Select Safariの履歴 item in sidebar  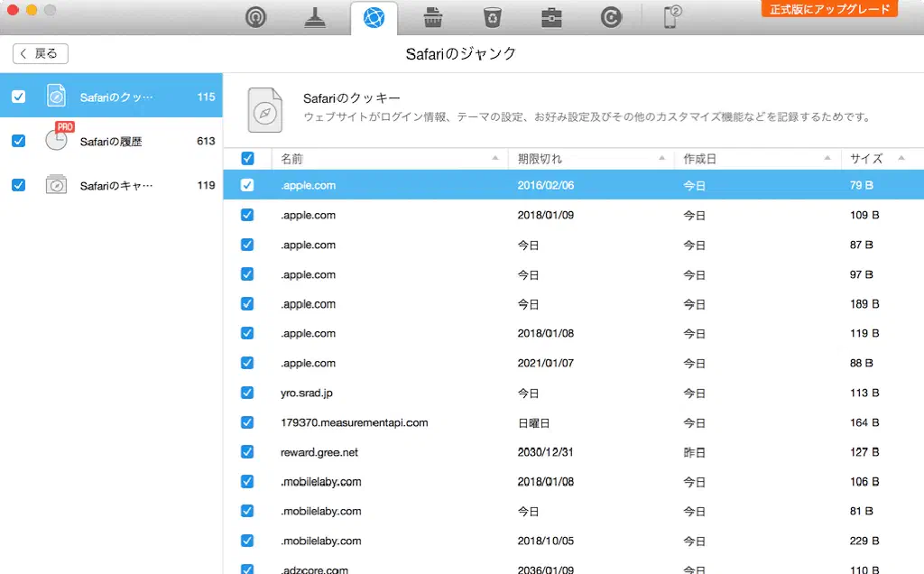tap(111, 141)
